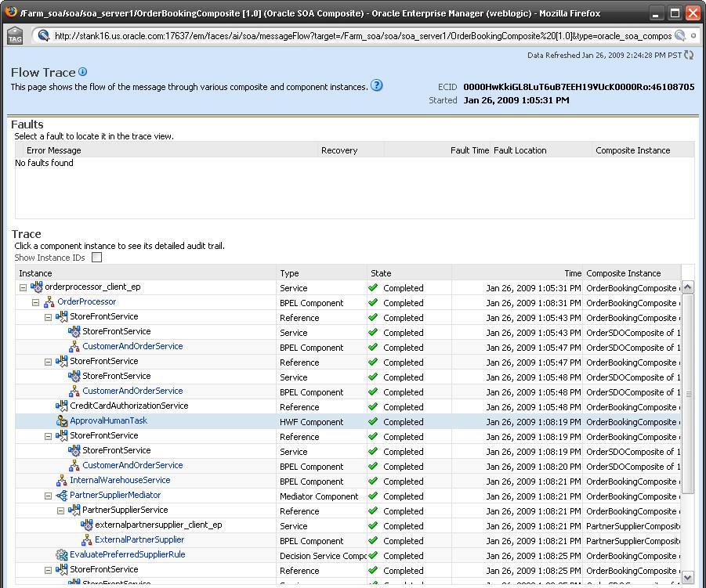Image resolution: width=706 pixels, height=588 pixels.
Task: Enable the Show Instance IDs checkbox
Action: 97,258
